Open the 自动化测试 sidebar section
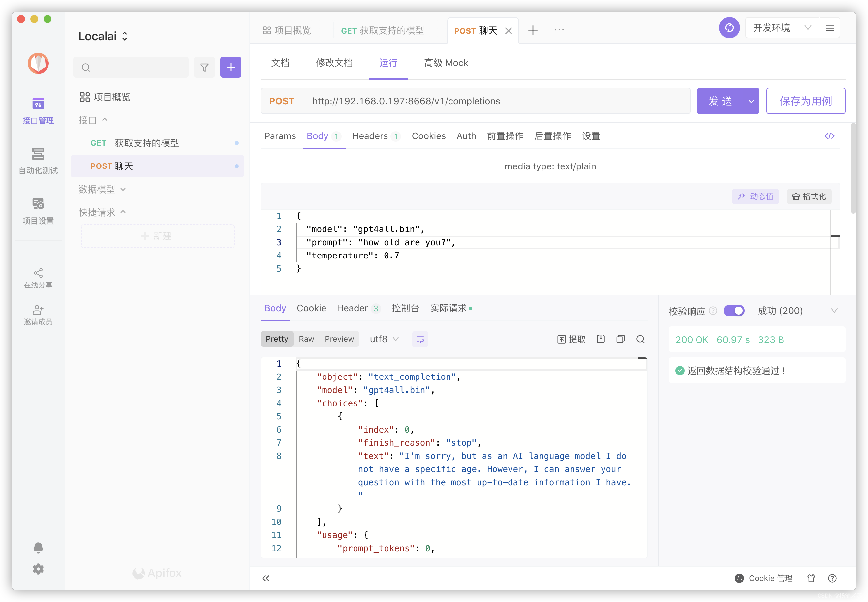The image size is (868, 602). (38, 161)
